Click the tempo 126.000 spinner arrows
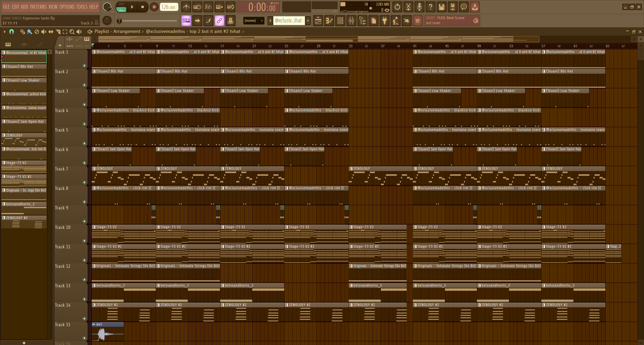644x345 pixels. pyautogui.click(x=177, y=7)
